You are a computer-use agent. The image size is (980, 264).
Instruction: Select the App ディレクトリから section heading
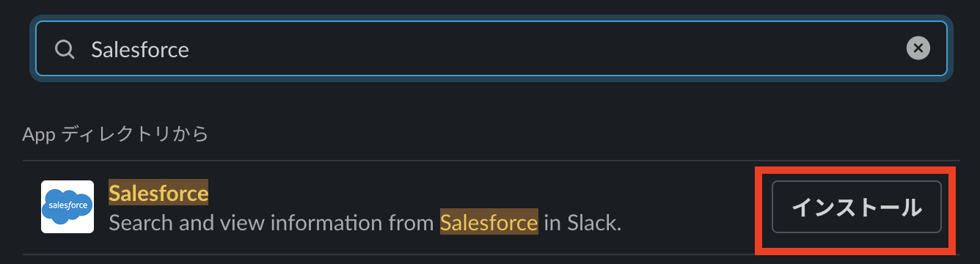[x=115, y=134]
